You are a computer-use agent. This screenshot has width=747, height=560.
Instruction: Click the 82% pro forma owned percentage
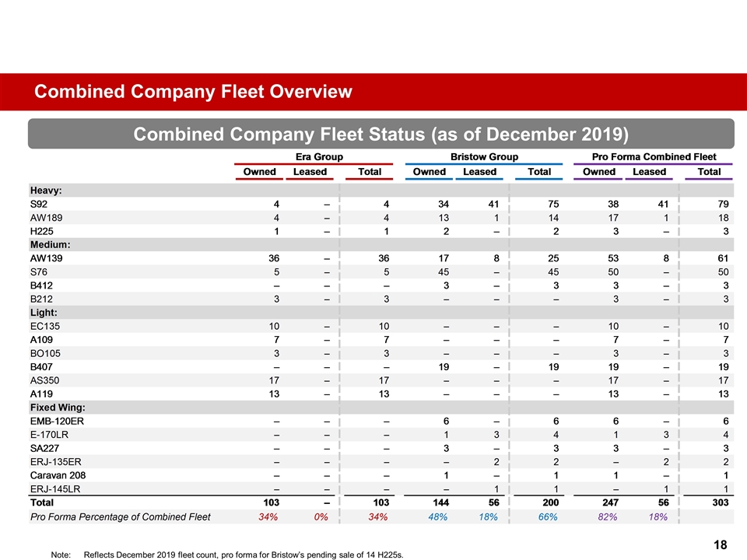(599, 517)
